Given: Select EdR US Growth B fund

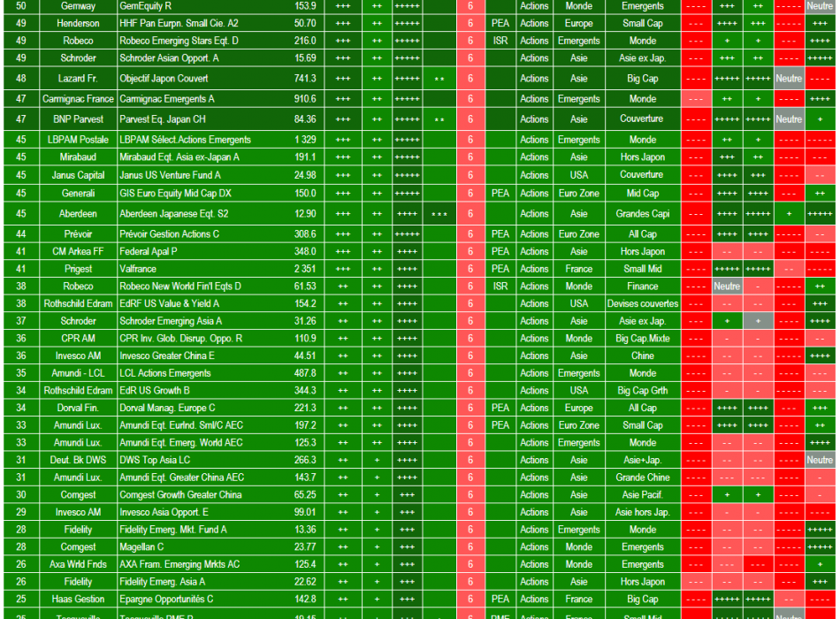Looking at the screenshot, I should pyautogui.click(x=155, y=390).
